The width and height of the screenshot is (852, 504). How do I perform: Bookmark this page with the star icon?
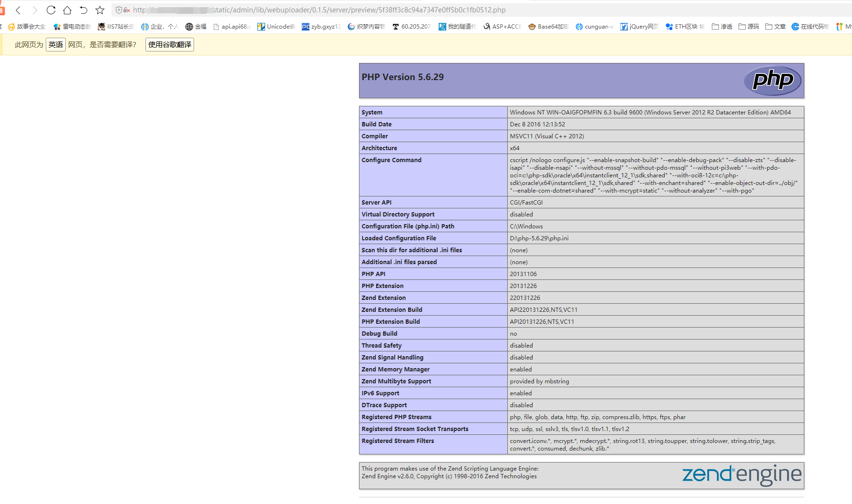click(x=100, y=10)
